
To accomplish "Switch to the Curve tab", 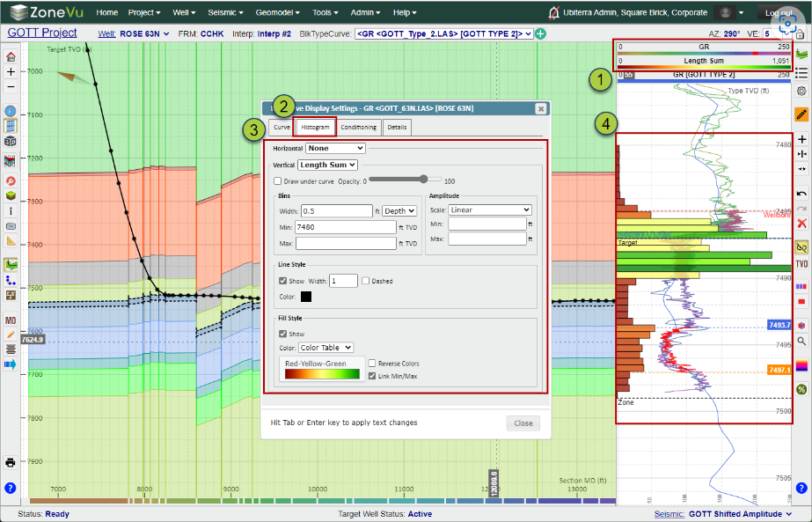I will [282, 127].
